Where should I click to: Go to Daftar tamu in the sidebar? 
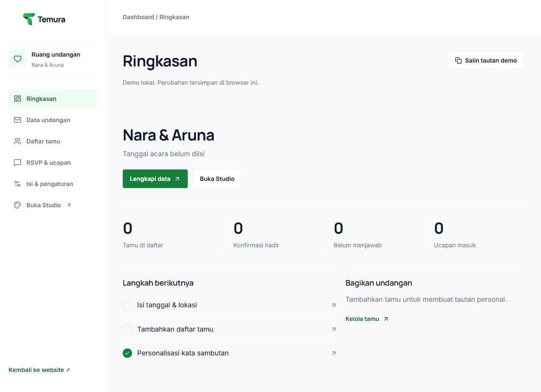[53, 141]
